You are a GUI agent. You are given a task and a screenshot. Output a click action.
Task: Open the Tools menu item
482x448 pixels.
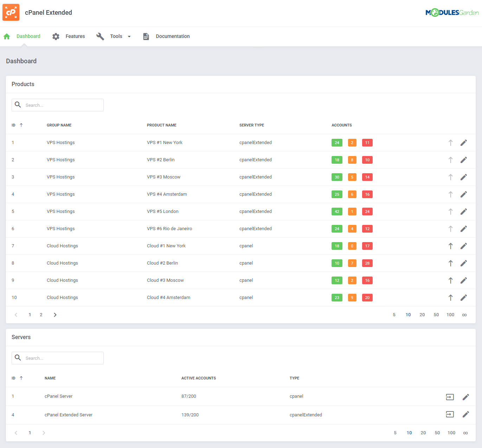pos(116,36)
